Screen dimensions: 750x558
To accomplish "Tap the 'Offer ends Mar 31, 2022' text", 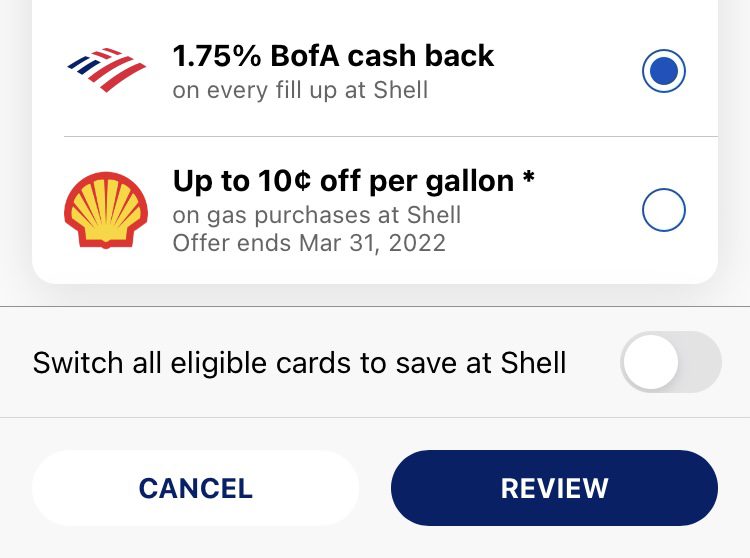I will tap(309, 243).
